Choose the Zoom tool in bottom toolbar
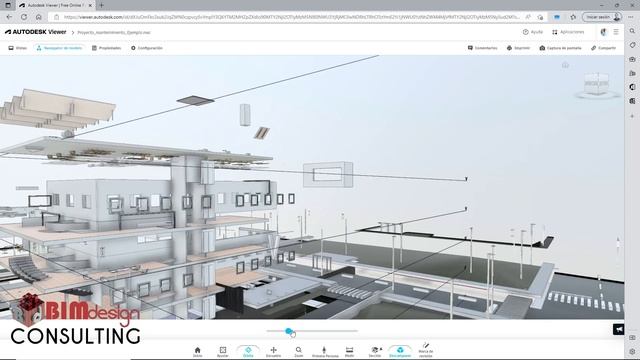This screenshot has width=640, height=360. point(299,352)
